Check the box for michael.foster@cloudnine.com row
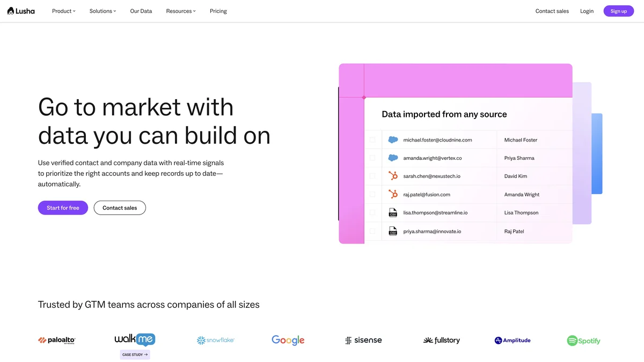The width and height of the screenshot is (644, 362). click(372, 140)
